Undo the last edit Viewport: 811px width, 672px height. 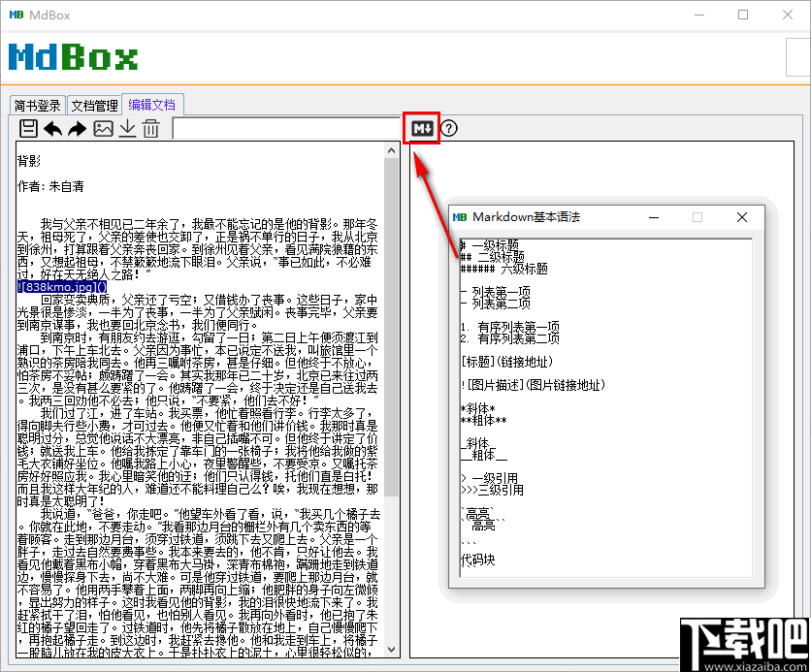point(52,127)
